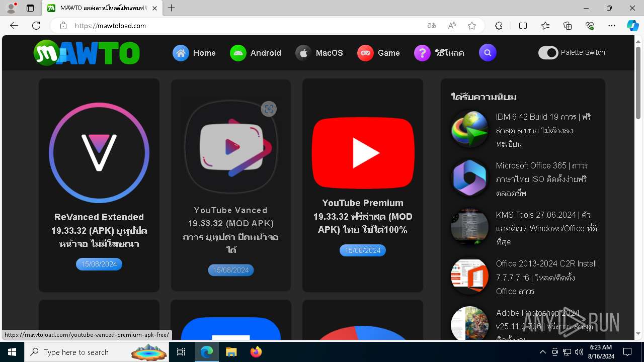
Task: Click the Adobe Photoshop 2024 thumbnail icon
Action: tap(469, 323)
